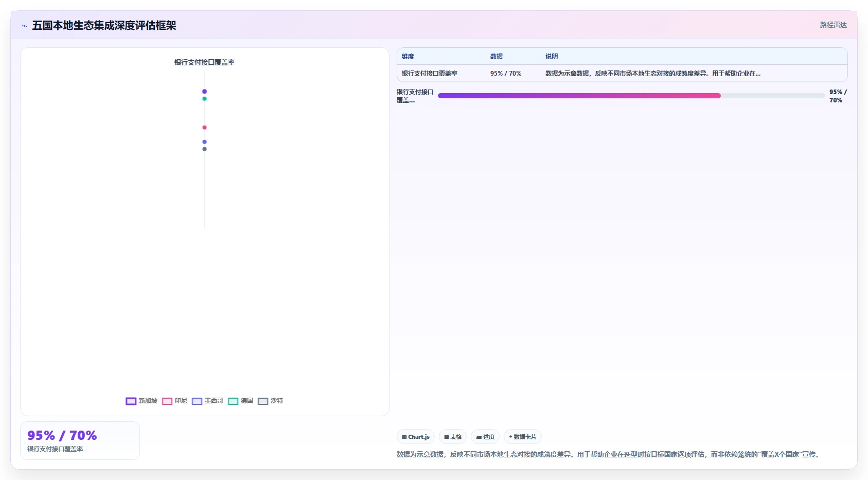Click the teal data point on chart
Screen dimensions: 868x480
click(x=204, y=99)
